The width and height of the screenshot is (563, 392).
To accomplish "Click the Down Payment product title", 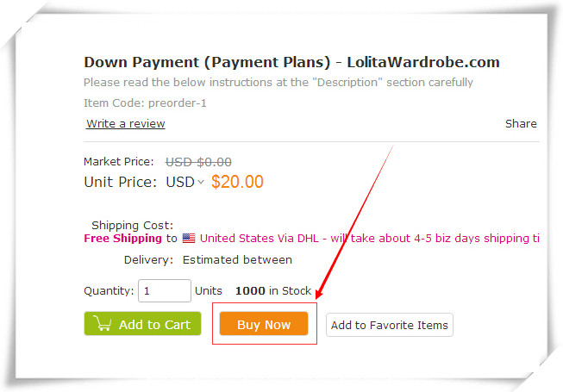I will [291, 62].
